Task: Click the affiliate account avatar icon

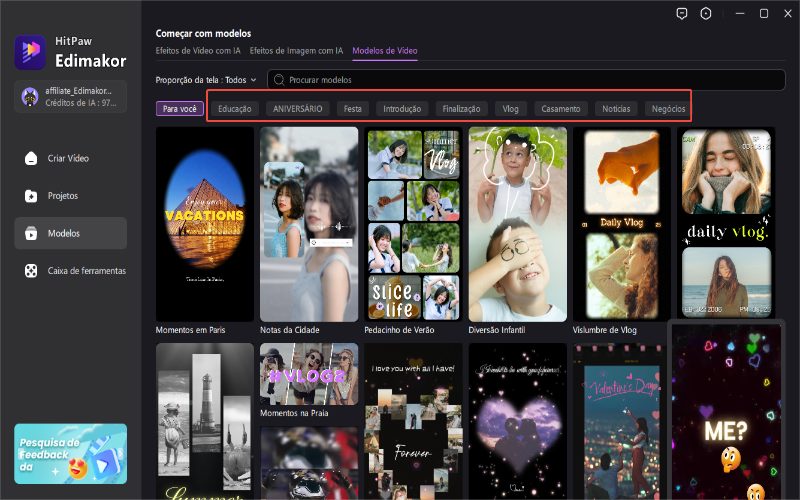Action: coord(31,96)
